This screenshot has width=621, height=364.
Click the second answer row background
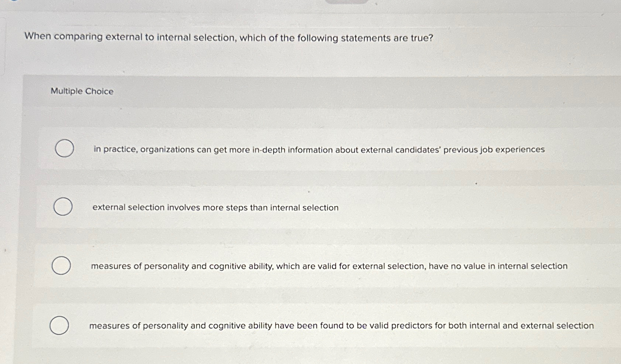[481, 207]
